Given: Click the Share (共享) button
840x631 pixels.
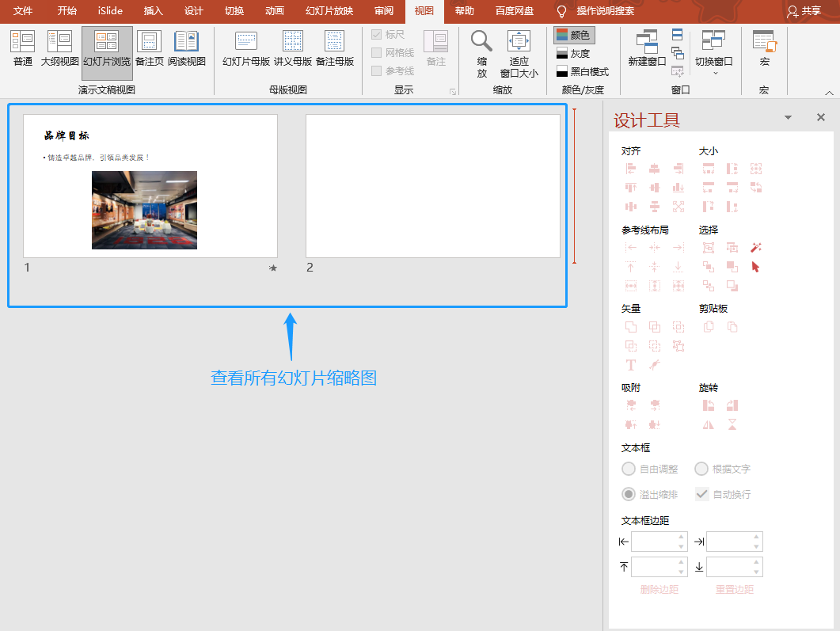Looking at the screenshot, I should click(x=804, y=11).
